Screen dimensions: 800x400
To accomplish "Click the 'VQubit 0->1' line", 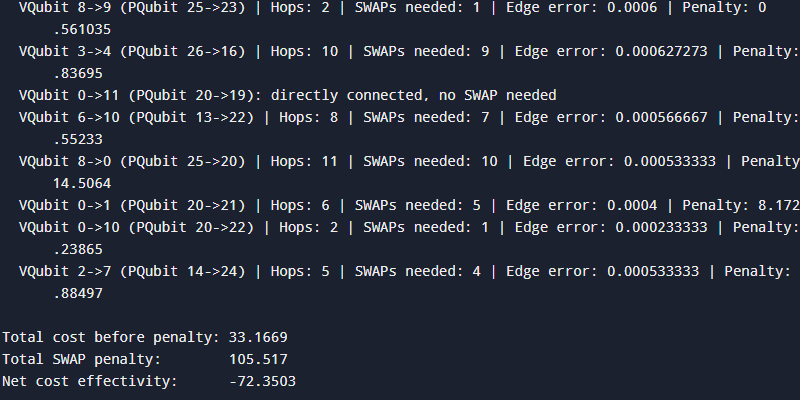I will tap(409, 205).
